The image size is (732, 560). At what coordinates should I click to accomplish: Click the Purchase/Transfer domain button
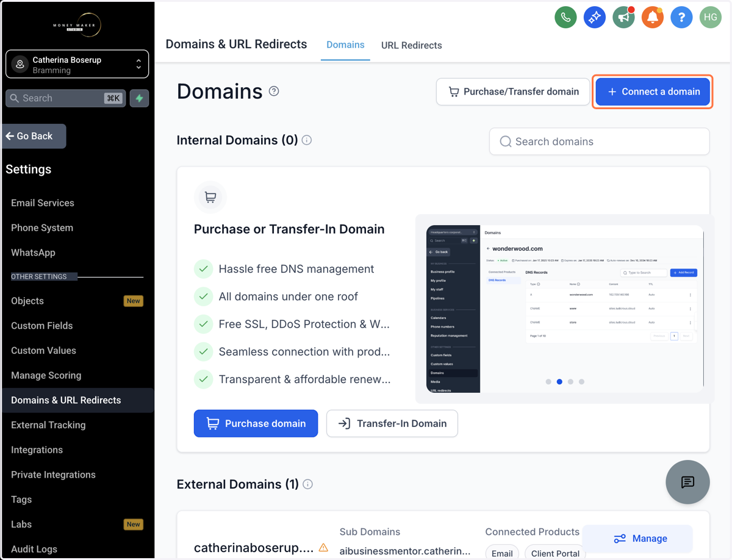click(513, 92)
